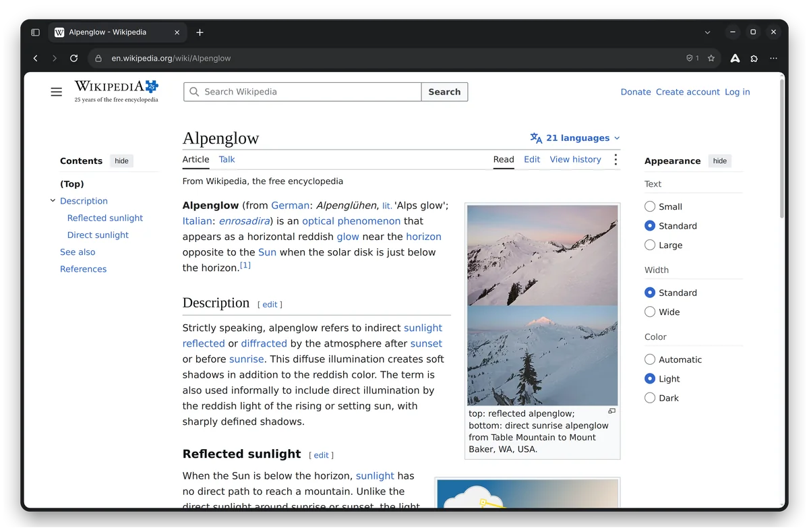The height and width of the screenshot is (532, 809).
Task: Open the browser three-dot menu
Action: click(x=773, y=59)
